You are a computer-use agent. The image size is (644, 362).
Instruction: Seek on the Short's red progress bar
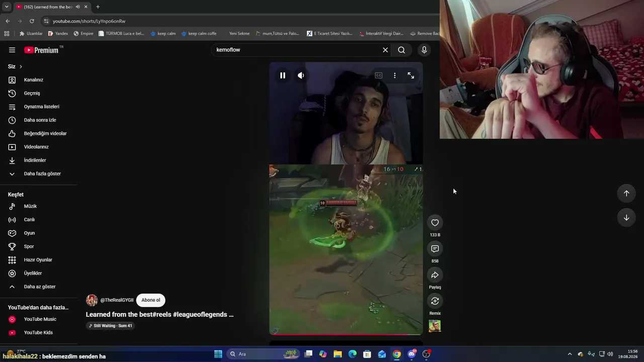tap(346, 334)
